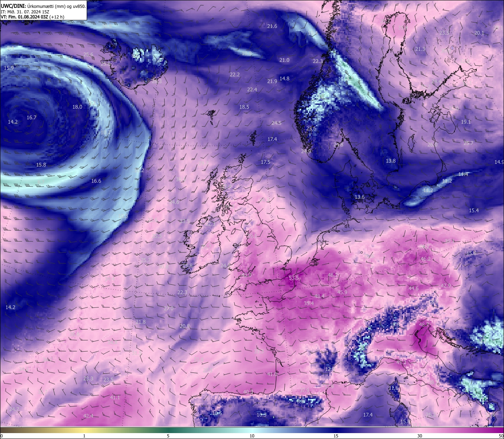Select the 26.0 value label
The image size is (504, 439).
pyautogui.click(x=432, y=145)
